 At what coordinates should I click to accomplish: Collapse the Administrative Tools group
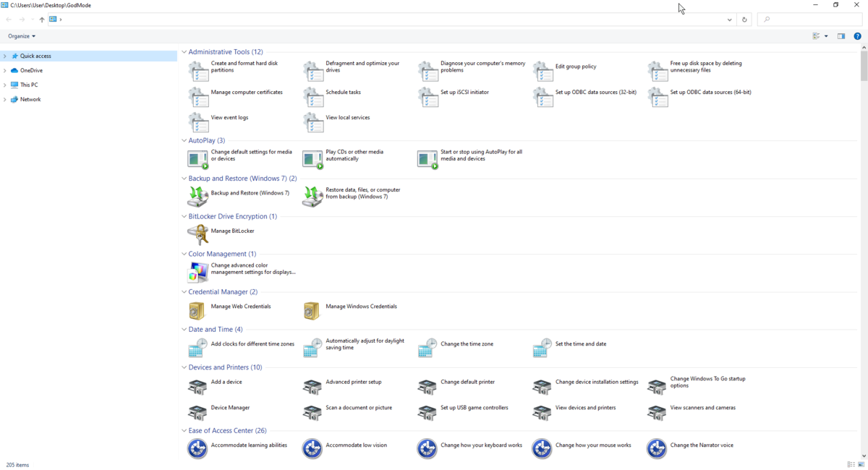[x=184, y=52]
